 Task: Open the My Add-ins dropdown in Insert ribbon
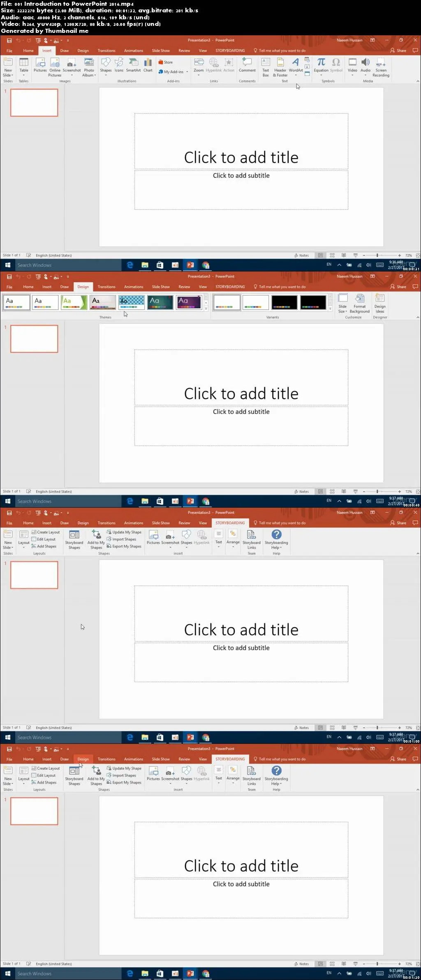(x=173, y=72)
